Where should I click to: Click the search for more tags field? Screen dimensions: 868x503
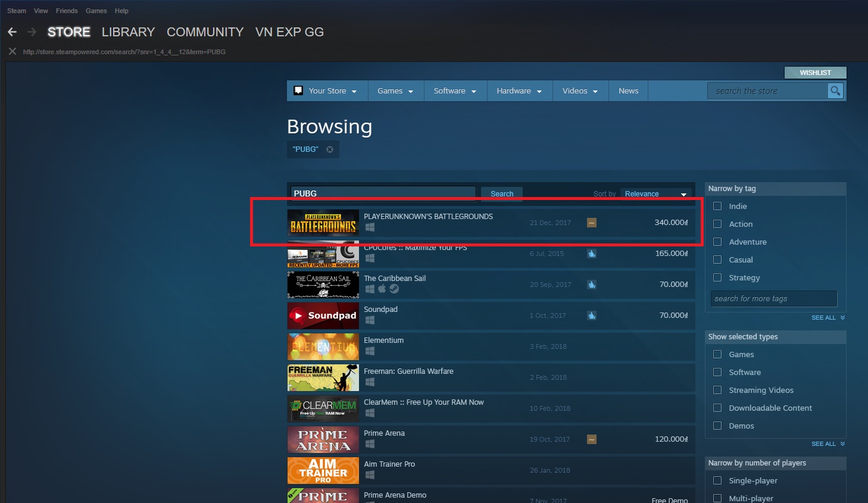coord(774,299)
